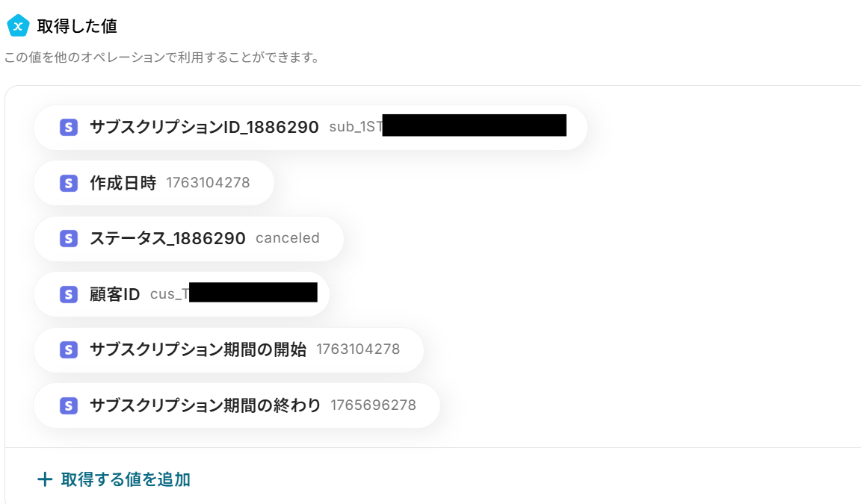
Task: Select the 作成日時 value chip
Action: point(154,183)
